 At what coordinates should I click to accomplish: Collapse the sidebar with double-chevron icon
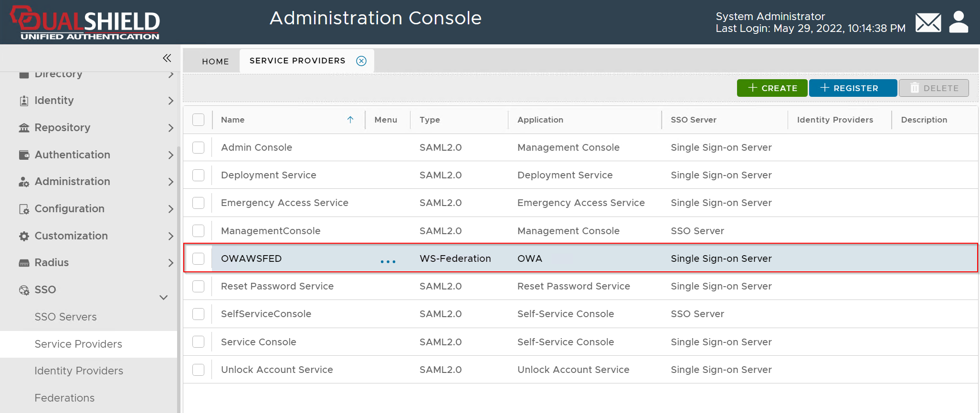tap(167, 58)
